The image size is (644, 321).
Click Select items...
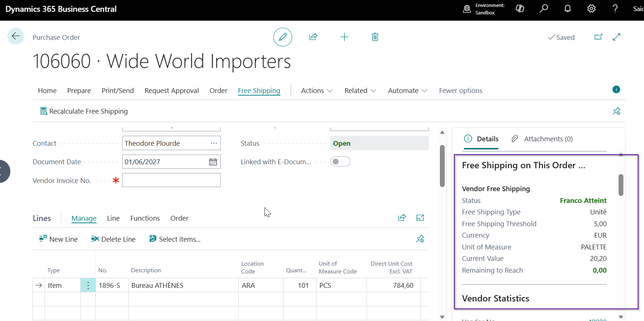175,239
